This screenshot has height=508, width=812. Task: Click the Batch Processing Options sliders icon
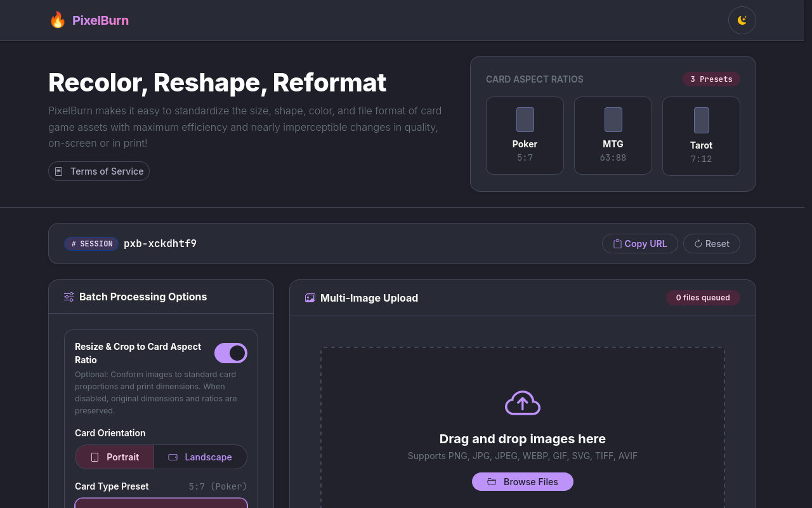click(x=69, y=297)
